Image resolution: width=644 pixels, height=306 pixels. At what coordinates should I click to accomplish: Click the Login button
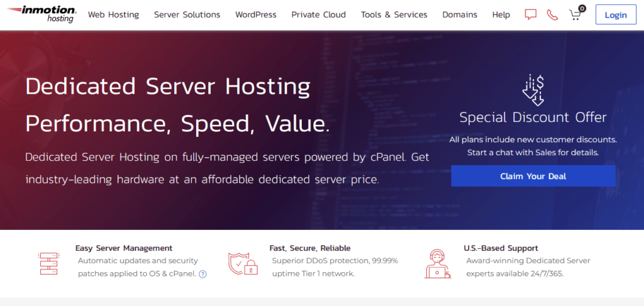(616, 15)
